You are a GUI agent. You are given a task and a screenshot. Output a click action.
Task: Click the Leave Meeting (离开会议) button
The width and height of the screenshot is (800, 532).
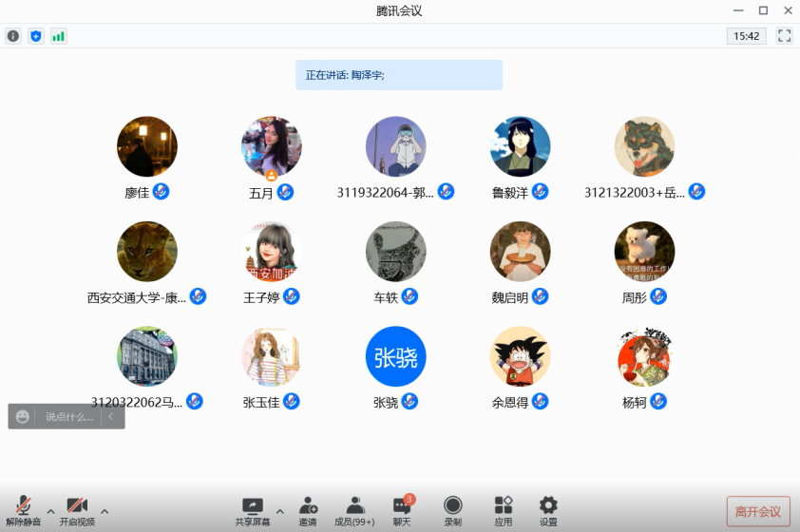coord(758,511)
